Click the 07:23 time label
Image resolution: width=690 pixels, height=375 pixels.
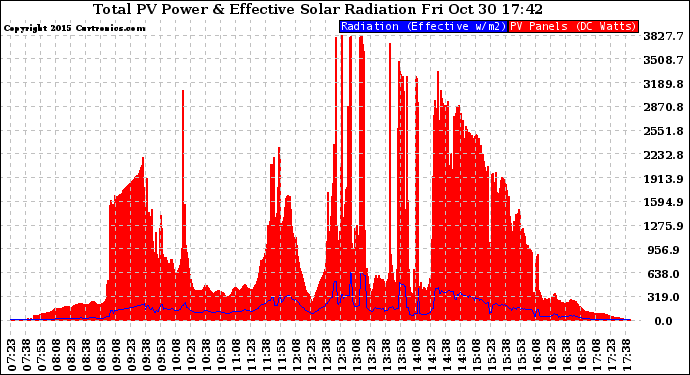12,354
